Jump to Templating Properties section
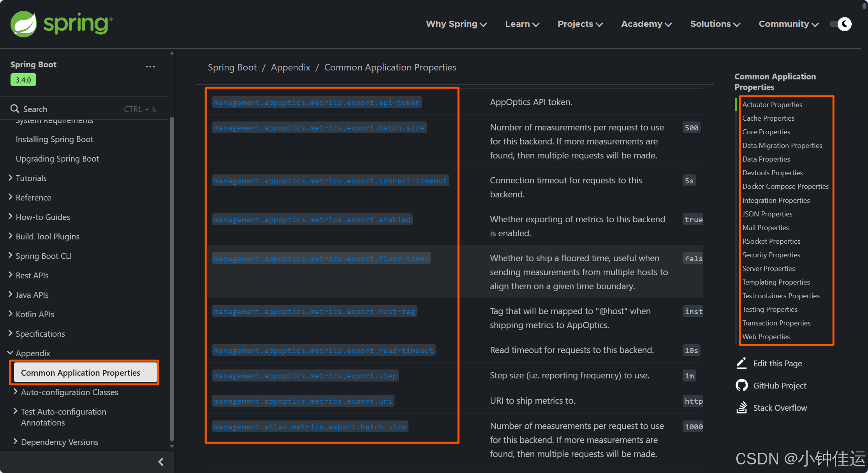868x473 pixels. 776,282
